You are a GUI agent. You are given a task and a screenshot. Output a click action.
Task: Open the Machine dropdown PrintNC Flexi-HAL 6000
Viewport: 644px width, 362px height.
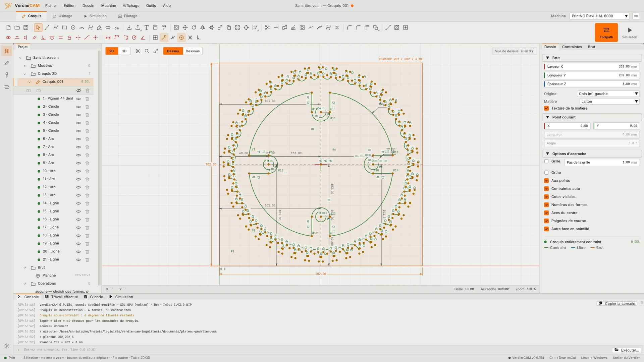tap(599, 16)
